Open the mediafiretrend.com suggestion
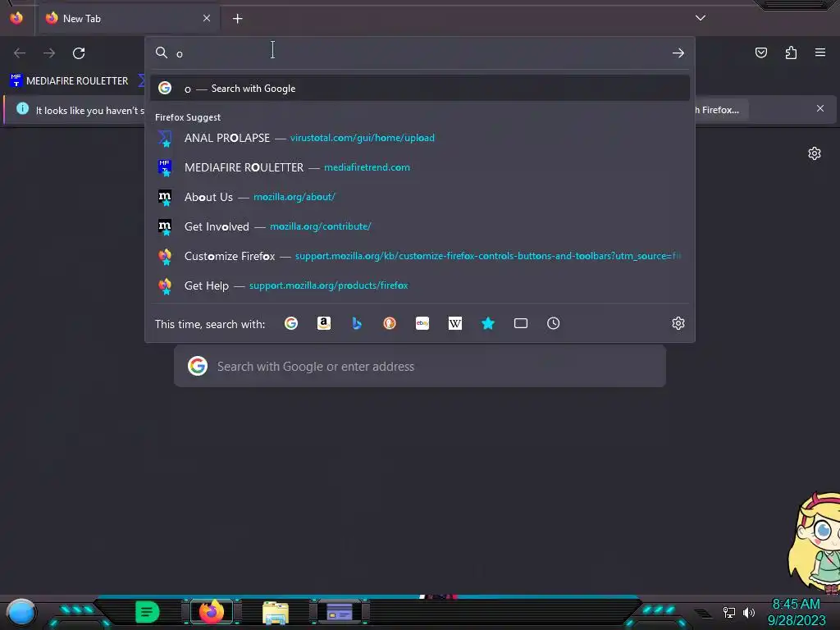This screenshot has height=630, width=840. click(419, 167)
